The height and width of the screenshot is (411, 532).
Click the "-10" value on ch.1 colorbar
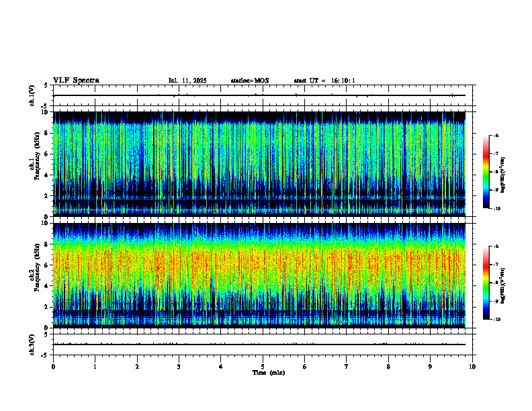pos(496,209)
